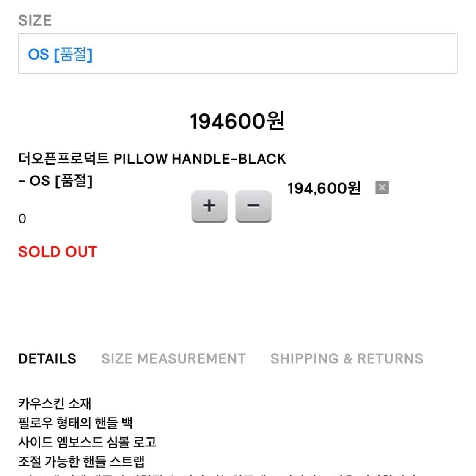Click the 조절 가능한 핸들 스트랩 line
The image size is (476, 476).
tap(81, 461)
